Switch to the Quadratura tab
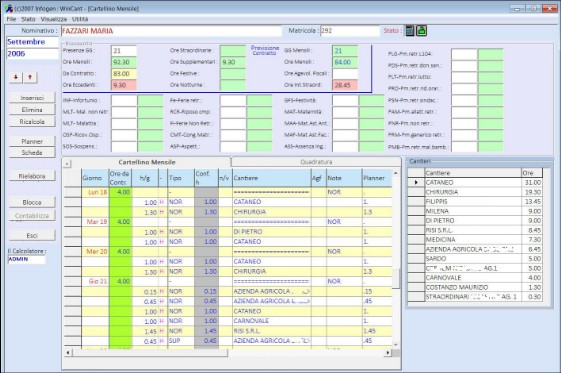This screenshot has height=373, width=561. pyautogui.click(x=316, y=162)
